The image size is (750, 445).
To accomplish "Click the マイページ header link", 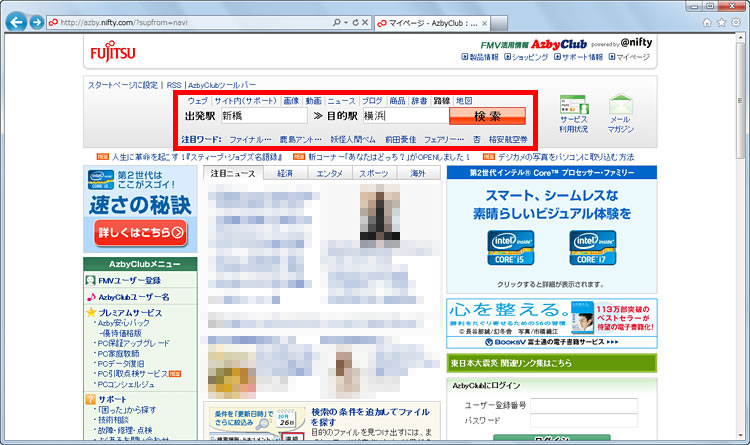I will click(629, 57).
